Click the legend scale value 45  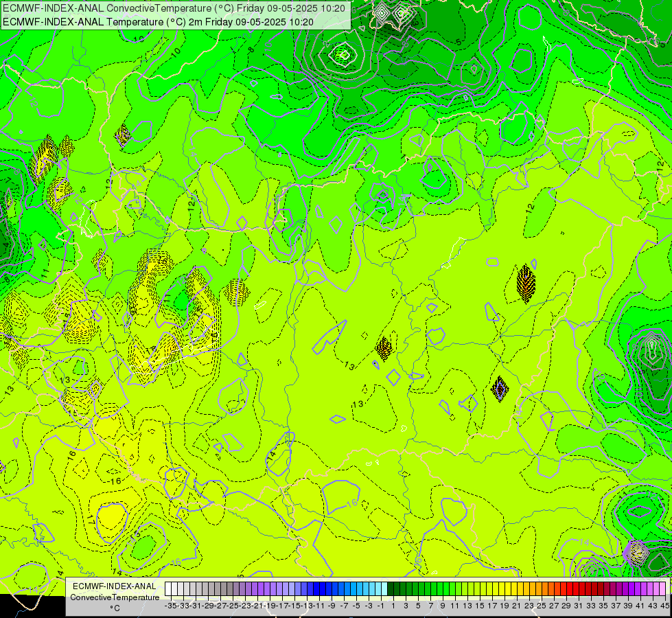coord(664,606)
